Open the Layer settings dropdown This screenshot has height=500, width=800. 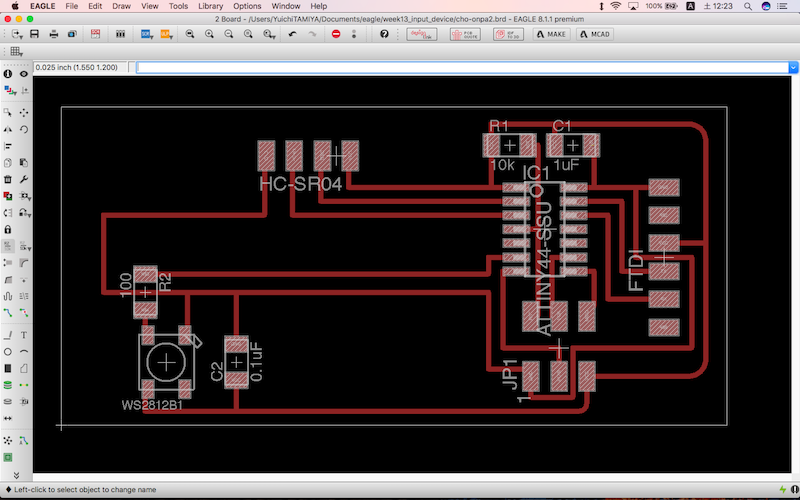[9, 90]
